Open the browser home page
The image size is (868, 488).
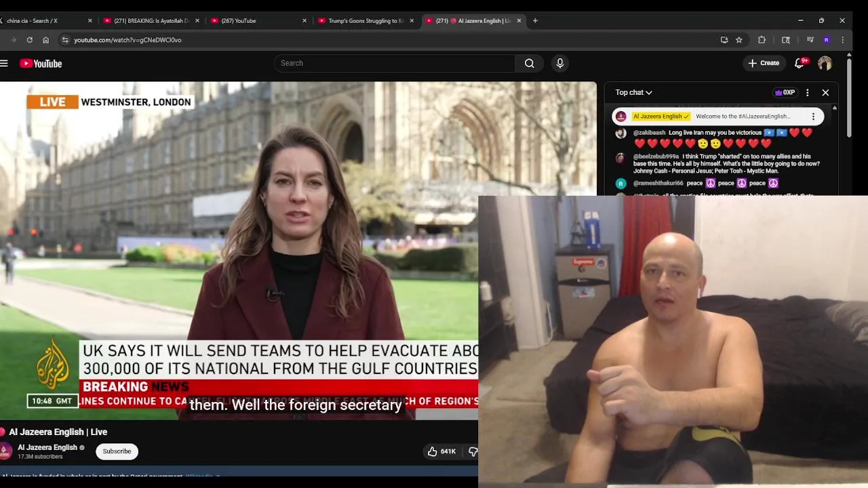pos(45,40)
